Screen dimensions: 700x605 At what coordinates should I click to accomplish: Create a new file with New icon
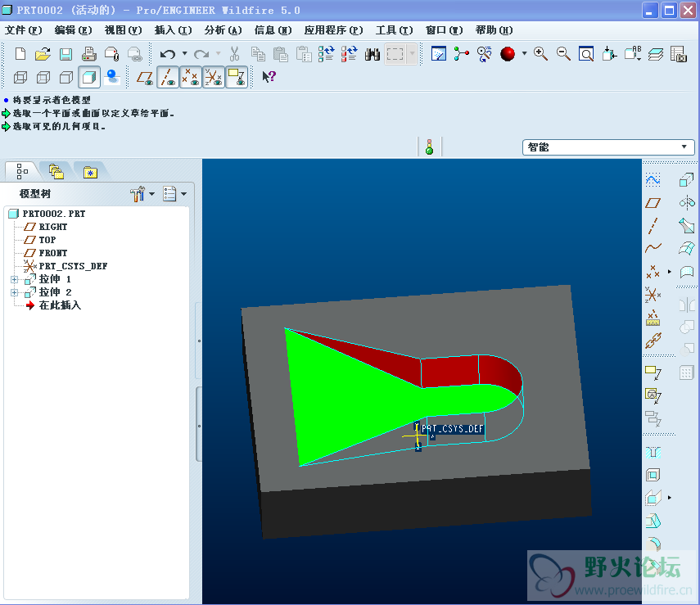(x=20, y=54)
